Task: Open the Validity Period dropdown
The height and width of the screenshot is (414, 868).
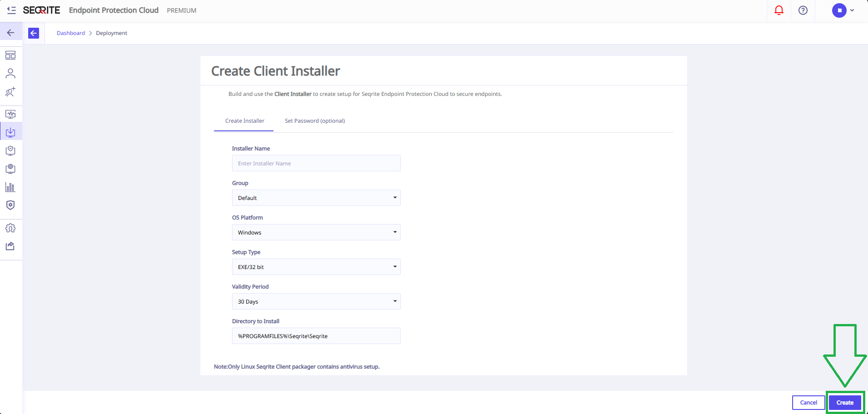Action: tap(316, 301)
